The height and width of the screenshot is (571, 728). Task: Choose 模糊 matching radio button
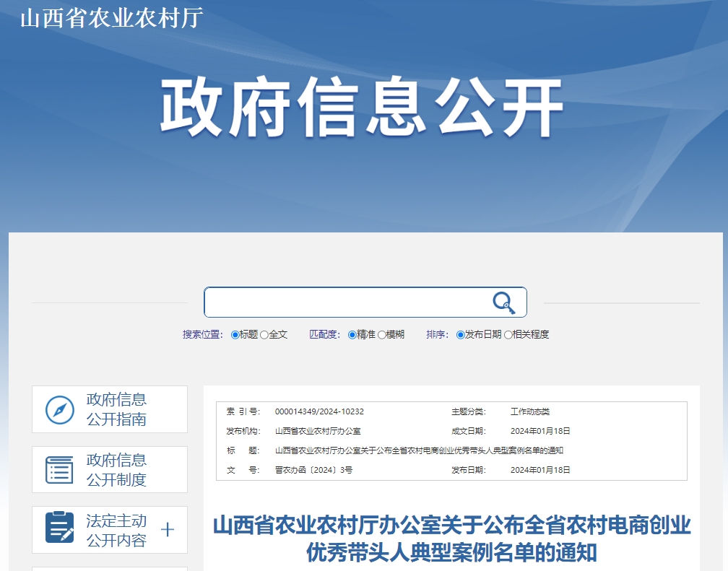(382, 335)
